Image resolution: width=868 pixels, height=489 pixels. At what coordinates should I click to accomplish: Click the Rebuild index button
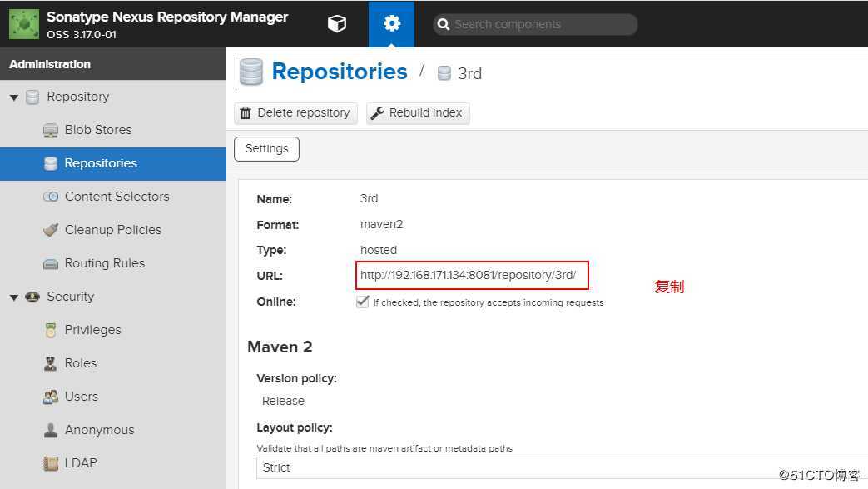pyautogui.click(x=418, y=113)
